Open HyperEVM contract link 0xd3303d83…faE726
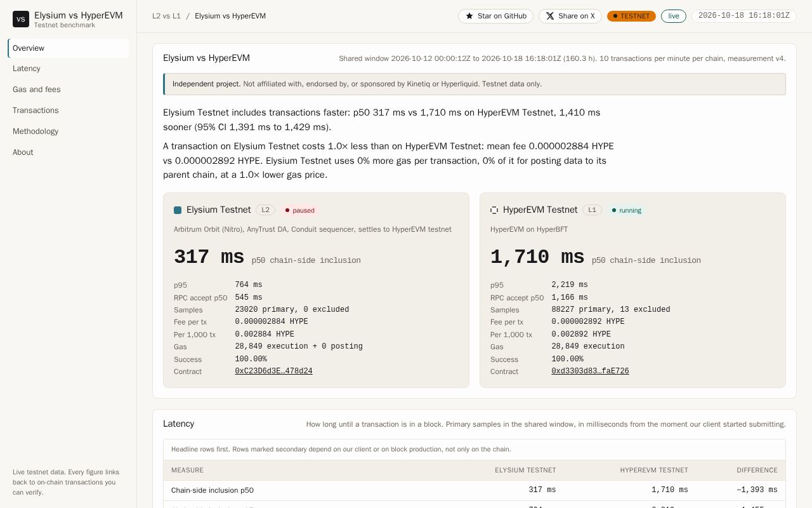The image size is (812, 508). coord(590,371)
